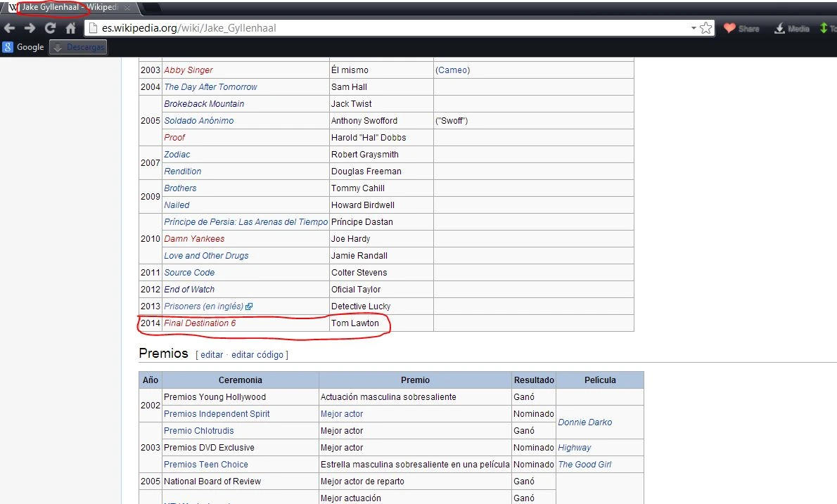Open the Rendition film link
Screen dimensions: 837x504
click(183, 172)
